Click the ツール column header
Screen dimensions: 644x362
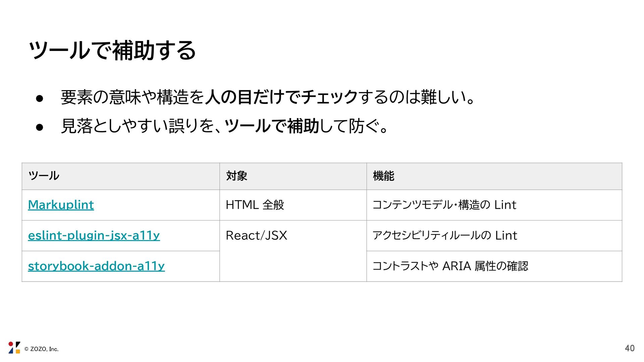tap(121, 176)
